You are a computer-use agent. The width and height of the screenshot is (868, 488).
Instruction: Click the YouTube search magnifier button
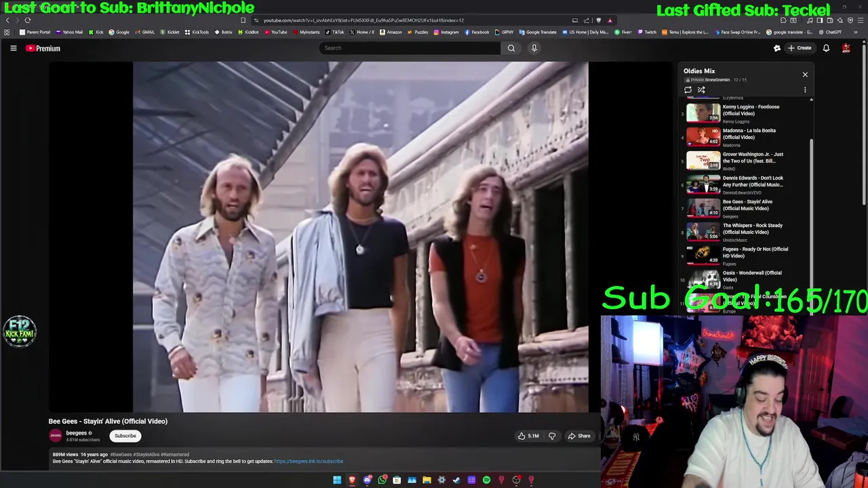pos(511,48)
